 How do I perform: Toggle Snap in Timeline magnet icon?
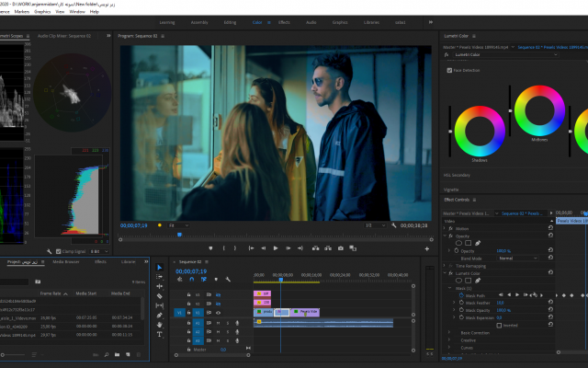(x=192, y=280)
